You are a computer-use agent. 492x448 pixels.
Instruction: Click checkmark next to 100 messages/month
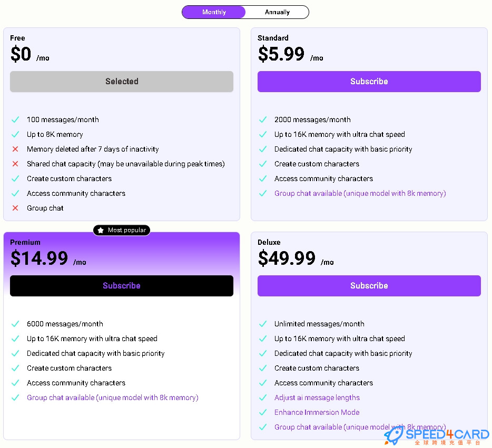[x=15, y=120]
